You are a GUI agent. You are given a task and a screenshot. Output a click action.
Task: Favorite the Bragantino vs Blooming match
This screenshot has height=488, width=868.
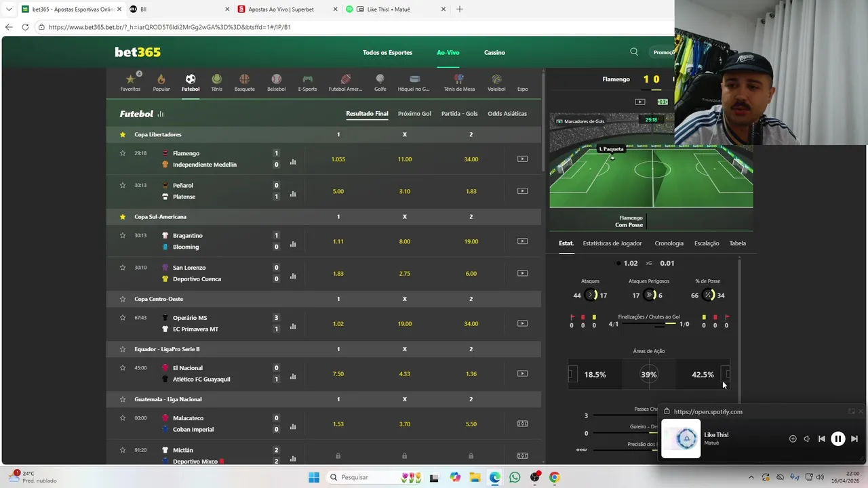pos(123,235)
